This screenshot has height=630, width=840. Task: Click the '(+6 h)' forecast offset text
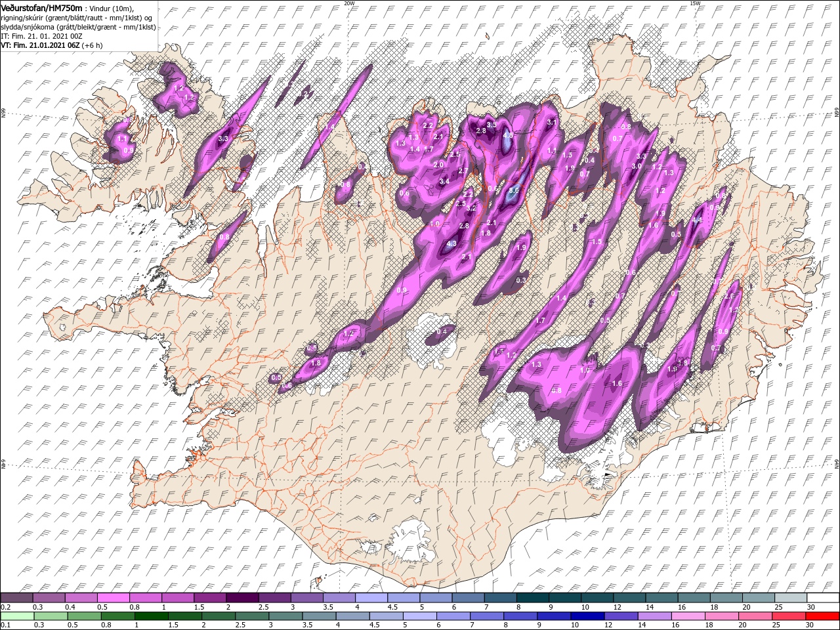click(93, 45)
